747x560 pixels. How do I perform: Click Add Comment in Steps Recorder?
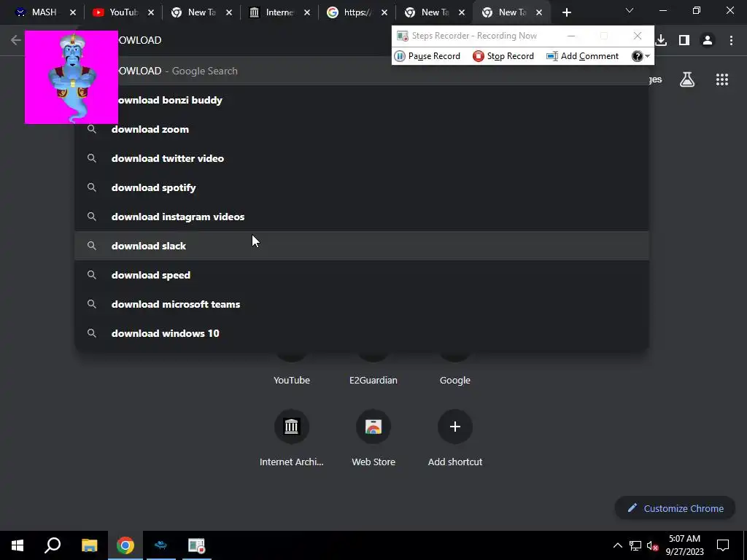(582, 56)
